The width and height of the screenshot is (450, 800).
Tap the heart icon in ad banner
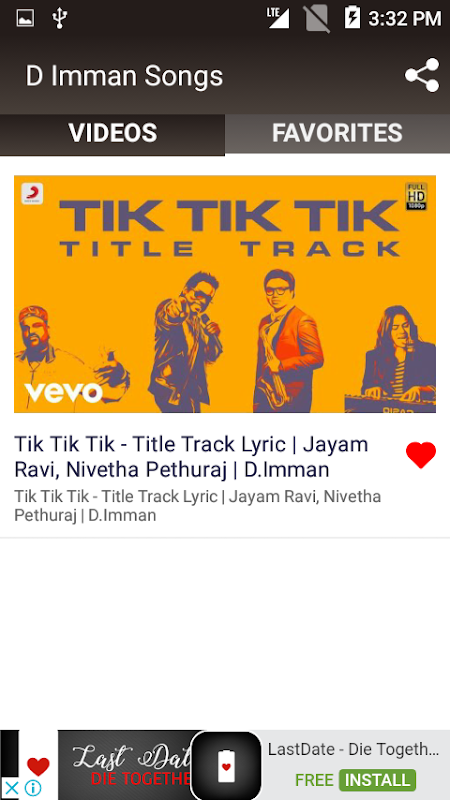(38, 766)
